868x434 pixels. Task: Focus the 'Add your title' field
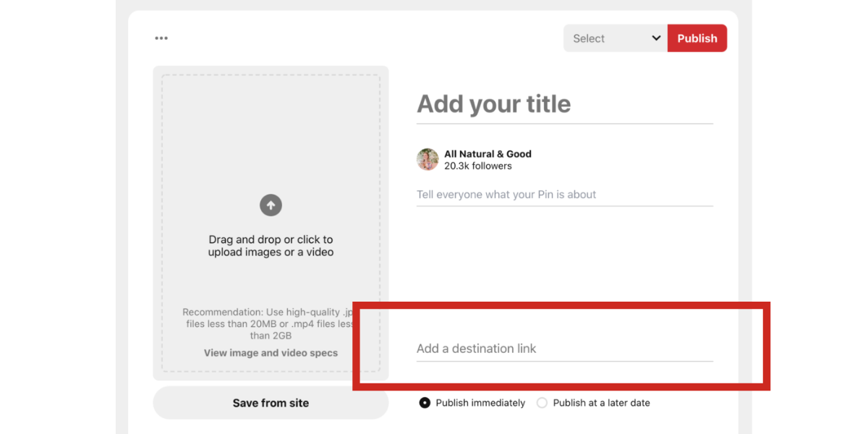click(x=564, y=104)
